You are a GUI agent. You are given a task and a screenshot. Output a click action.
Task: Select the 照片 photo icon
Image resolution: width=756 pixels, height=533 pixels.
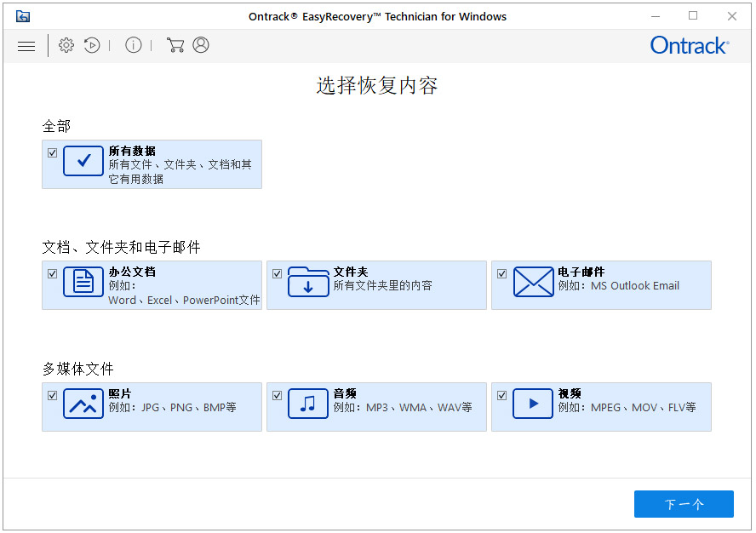tap(83, 404)
